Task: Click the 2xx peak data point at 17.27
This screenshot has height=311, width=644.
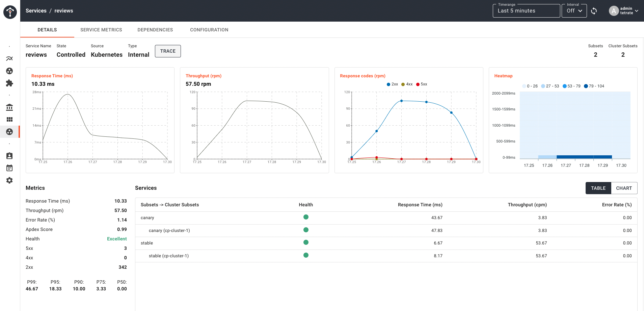Action: point(401,101)
